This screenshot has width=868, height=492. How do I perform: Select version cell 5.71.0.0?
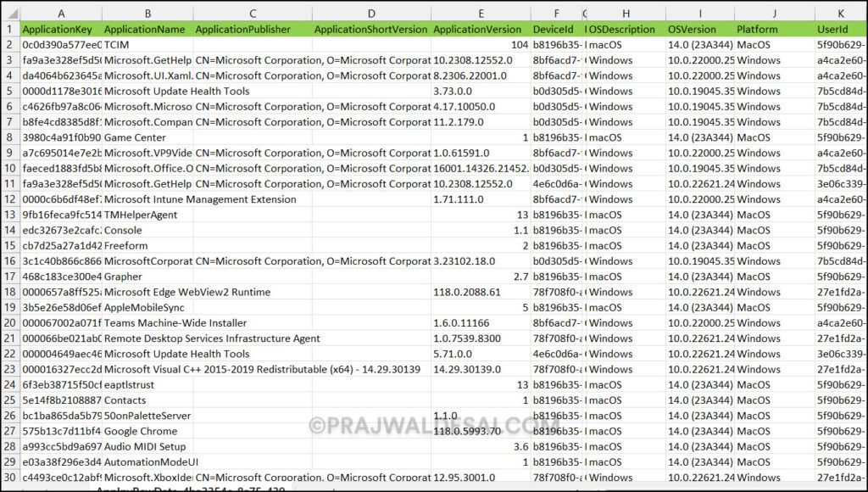point(481,354)
